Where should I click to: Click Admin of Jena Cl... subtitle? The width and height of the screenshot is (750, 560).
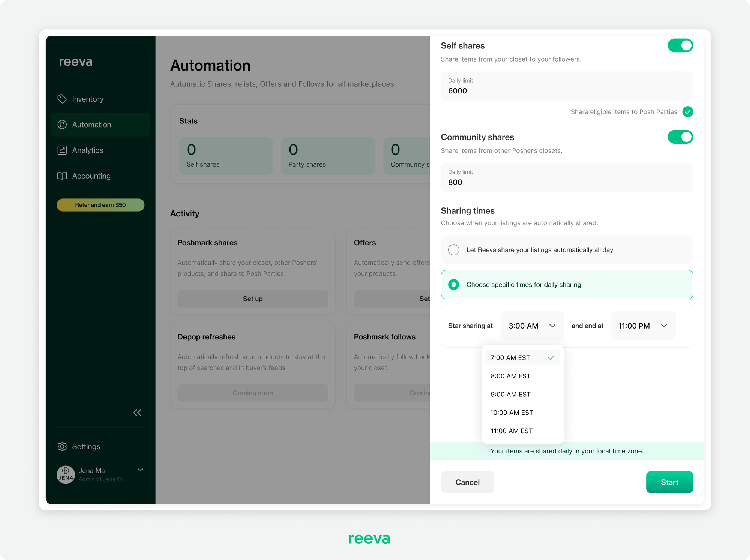click(102, 479)
